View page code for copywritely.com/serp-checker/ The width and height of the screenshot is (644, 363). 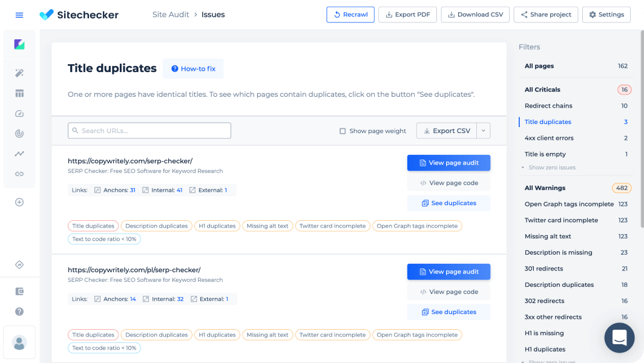point(449,183)
